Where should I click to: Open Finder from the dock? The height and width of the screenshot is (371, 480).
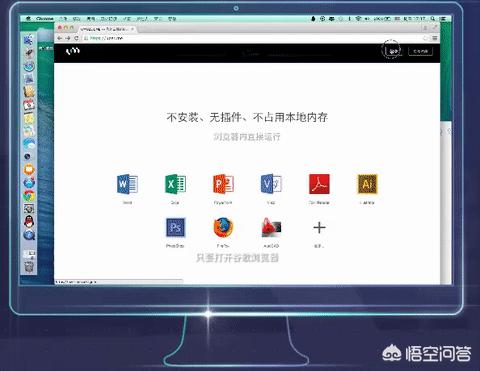[x=29, y=40]
